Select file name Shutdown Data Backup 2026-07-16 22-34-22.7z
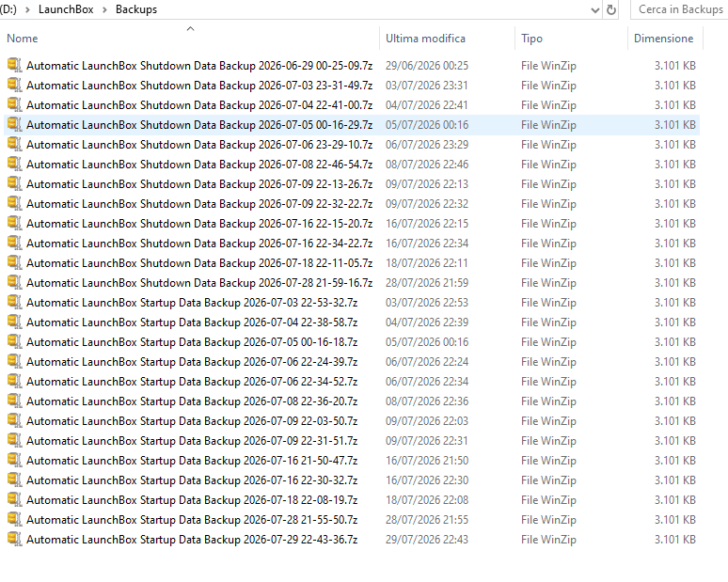The image size is (728, 582). 199,244
